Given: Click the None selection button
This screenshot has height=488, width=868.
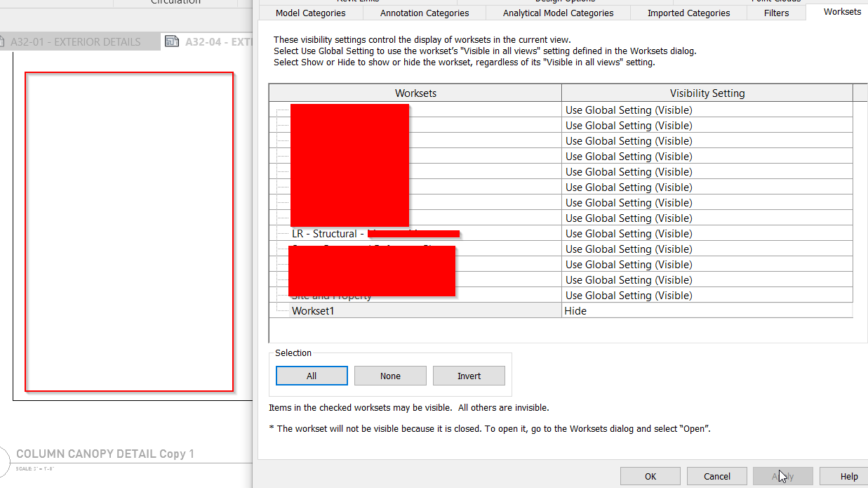Looking at the screenshot, I should click(x=390, y=376).
